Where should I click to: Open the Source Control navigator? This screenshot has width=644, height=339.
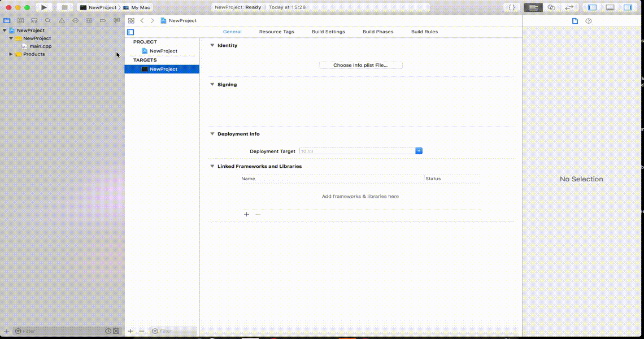[20, 20]
